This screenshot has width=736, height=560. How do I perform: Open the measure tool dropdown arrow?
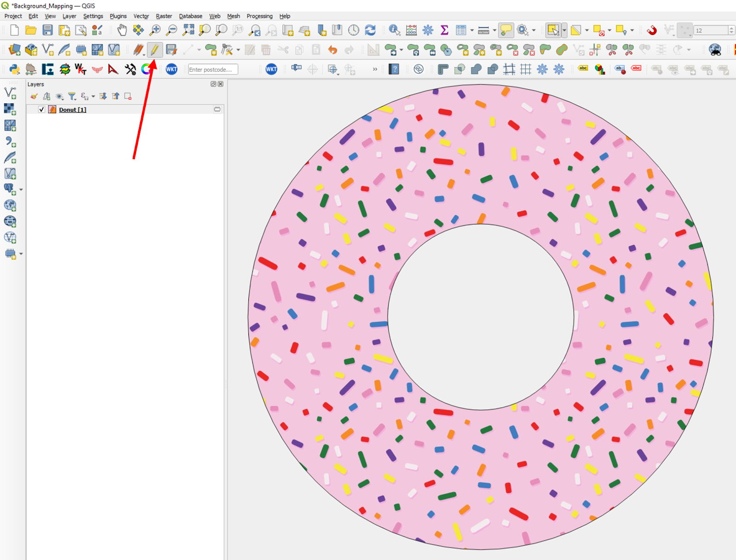(495, 30)
